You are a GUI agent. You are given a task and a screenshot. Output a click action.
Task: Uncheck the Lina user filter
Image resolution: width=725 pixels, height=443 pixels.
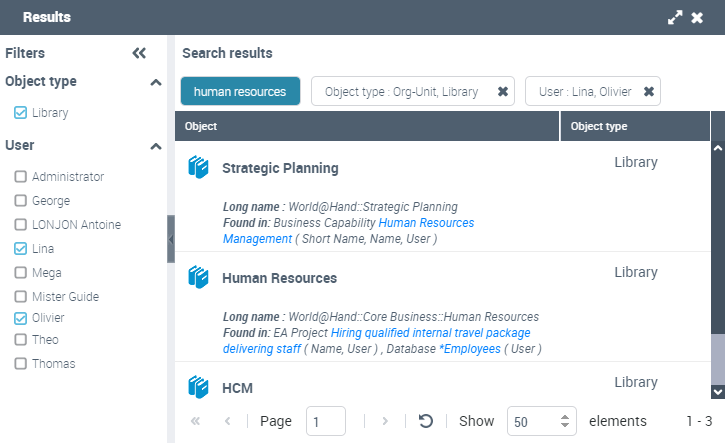(x=20, y=249)
